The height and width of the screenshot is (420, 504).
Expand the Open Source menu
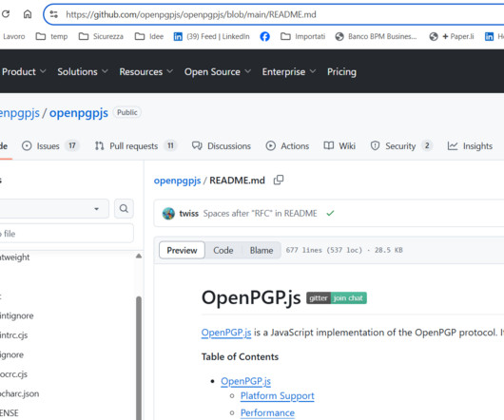[x=218, y=71]
